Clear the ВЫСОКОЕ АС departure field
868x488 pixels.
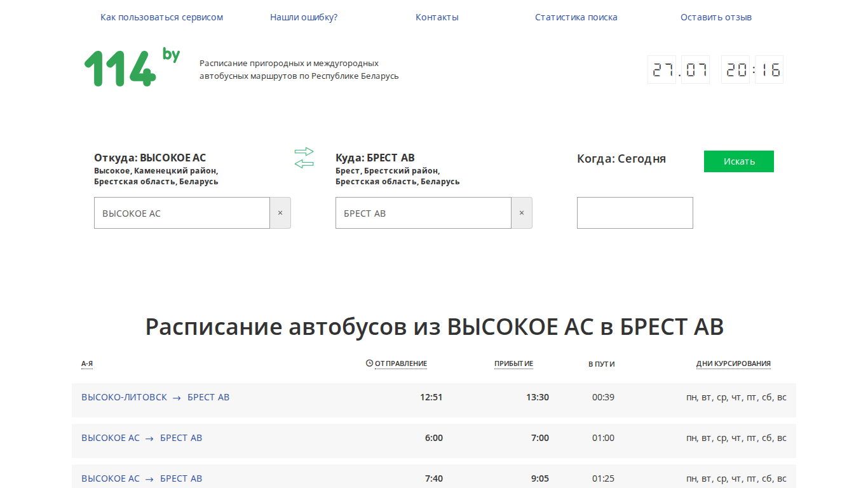pyautogui.click(x=280, y=213)
